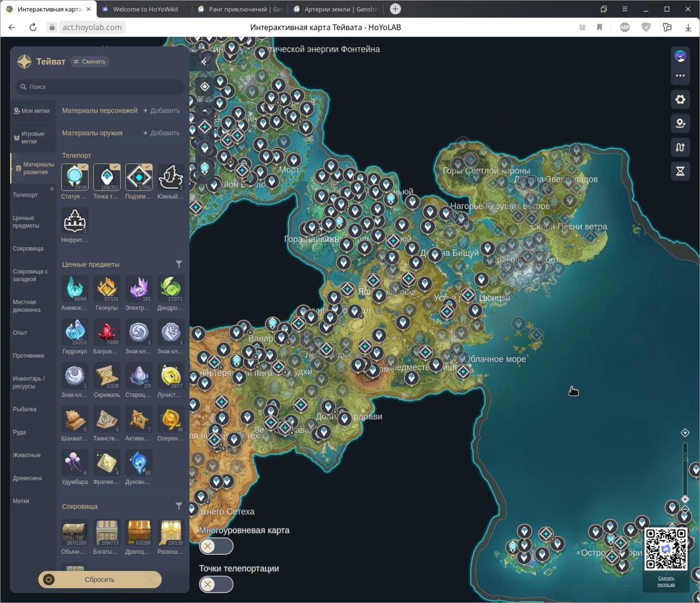700x603 pixels.
Task: Uncheck the Точка т… teleport waypoint filter
Action: tap(107, 177)
